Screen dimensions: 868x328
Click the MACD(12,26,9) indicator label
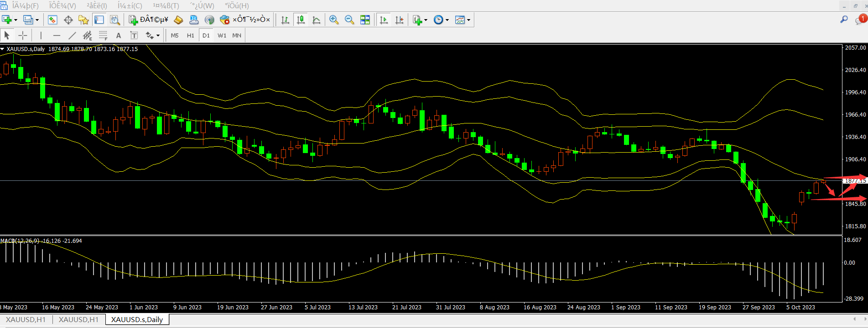(x=20, y=241)
